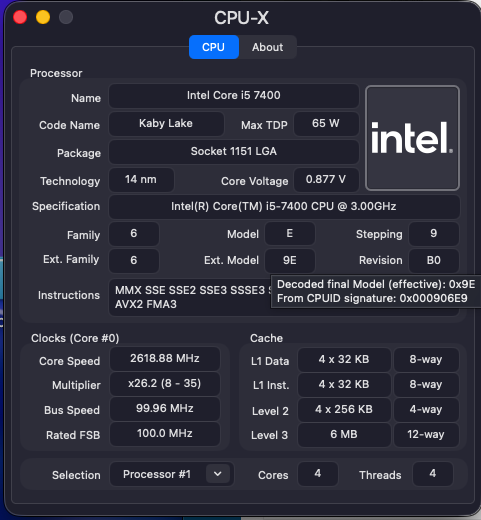Click the Max TDP 65 W field
The image size is (481, 520).
tap(326, 124)
